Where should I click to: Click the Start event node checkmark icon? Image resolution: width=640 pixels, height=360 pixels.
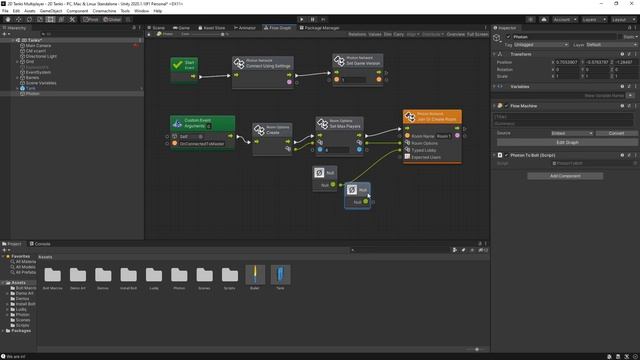(x=178, y=64)
